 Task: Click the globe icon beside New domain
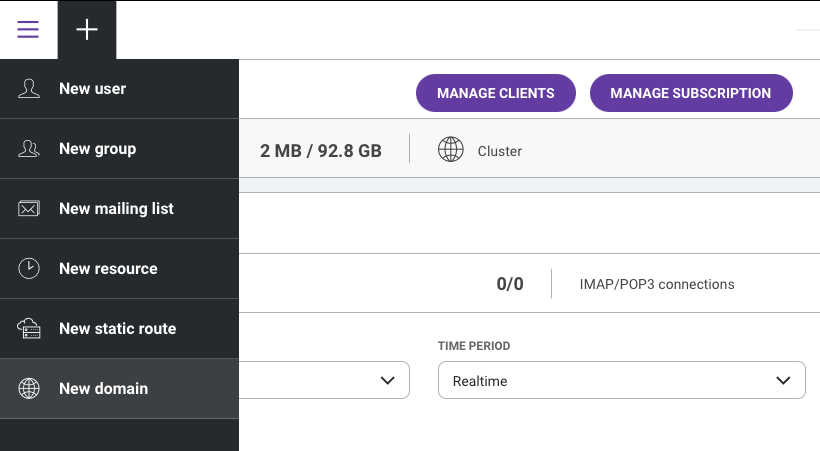[x=29, y=389]
